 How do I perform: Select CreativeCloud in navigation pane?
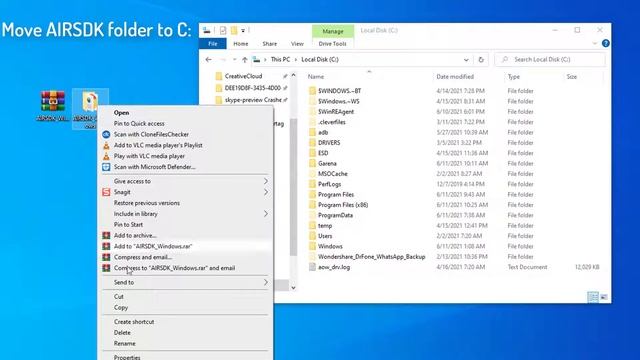[243, 76]
